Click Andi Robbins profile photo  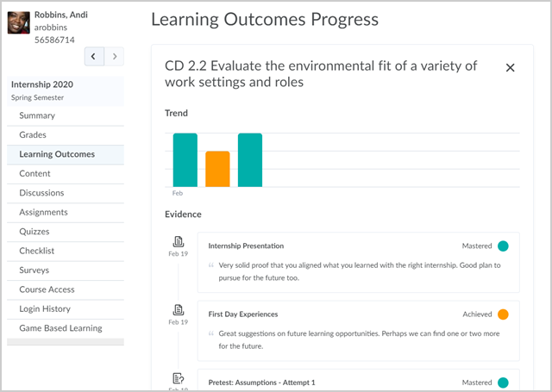pos(19,22)
